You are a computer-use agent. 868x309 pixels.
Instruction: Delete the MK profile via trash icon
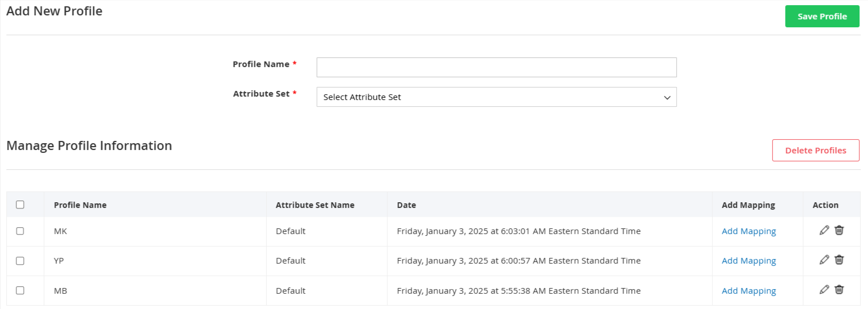[839, 230]
